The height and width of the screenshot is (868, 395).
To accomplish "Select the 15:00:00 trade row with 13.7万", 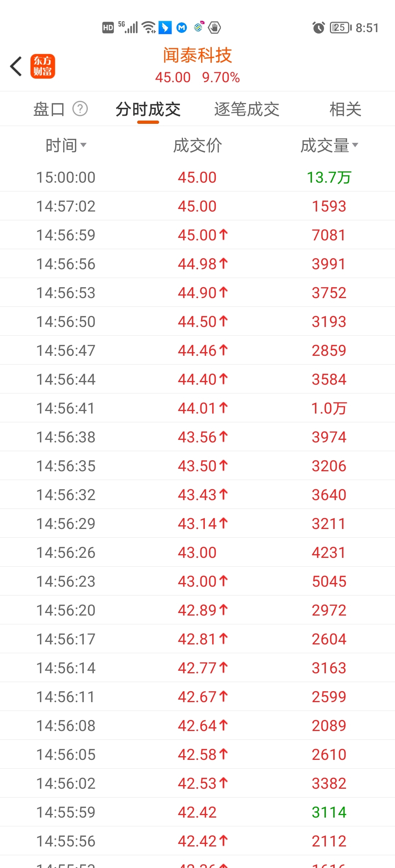I will [197, 178].
